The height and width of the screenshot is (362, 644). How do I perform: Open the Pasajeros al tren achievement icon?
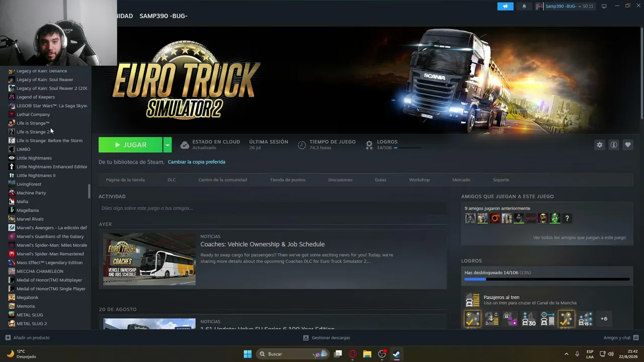pyautogui.click(x=472, y=300)
